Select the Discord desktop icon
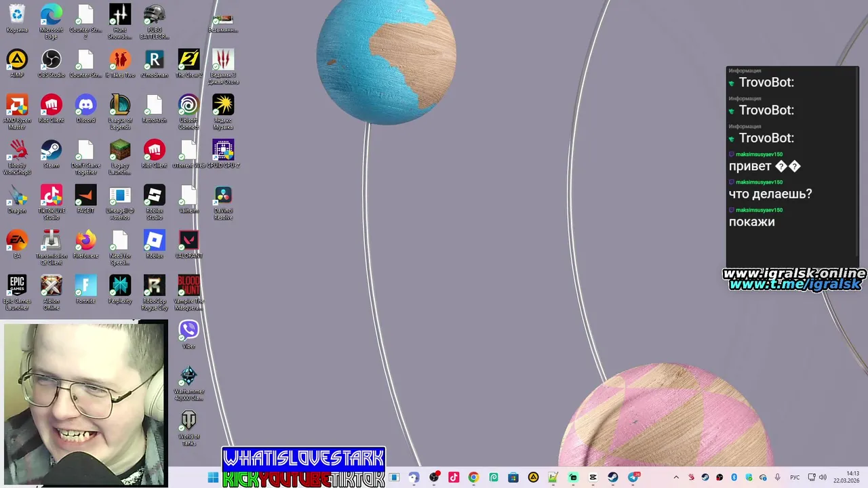This screenshot has width=868, height=488. pos(86,108)
